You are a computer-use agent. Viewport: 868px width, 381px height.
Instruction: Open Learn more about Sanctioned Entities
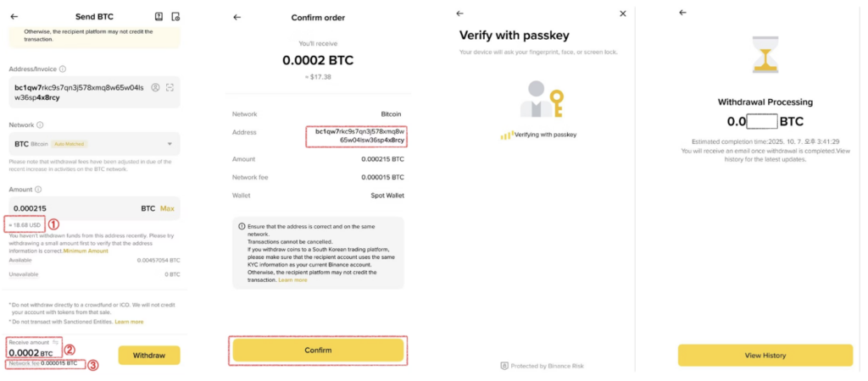(130, 322)
